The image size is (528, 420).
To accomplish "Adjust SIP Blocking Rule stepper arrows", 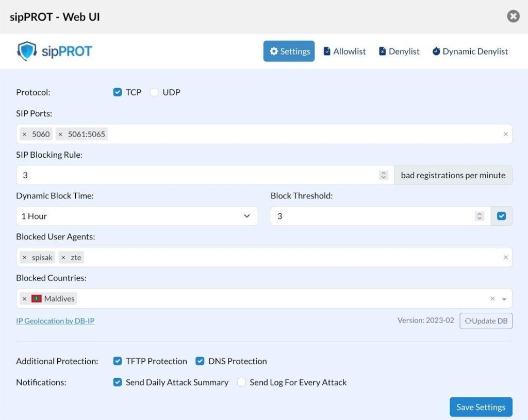I will (x=383, y=175).
